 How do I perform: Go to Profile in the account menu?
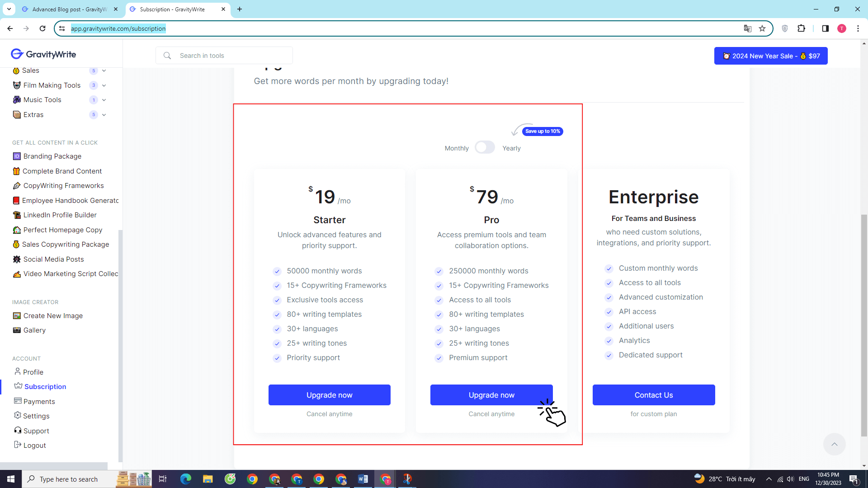[x=33, y=372]
